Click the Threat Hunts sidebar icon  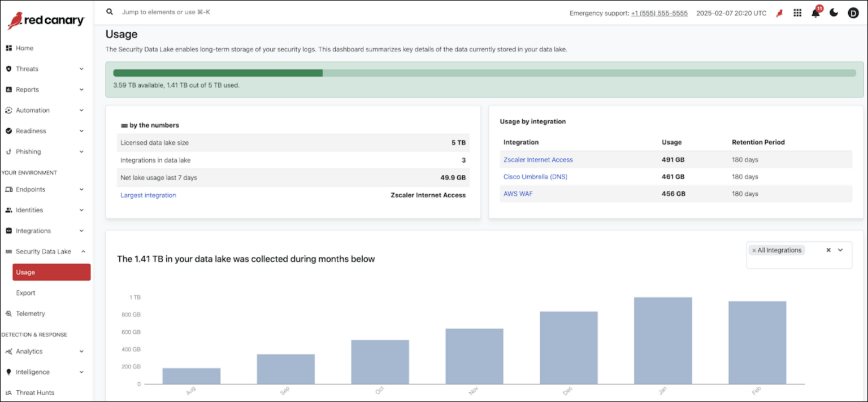pyautogui.click(x=9, y=393)
